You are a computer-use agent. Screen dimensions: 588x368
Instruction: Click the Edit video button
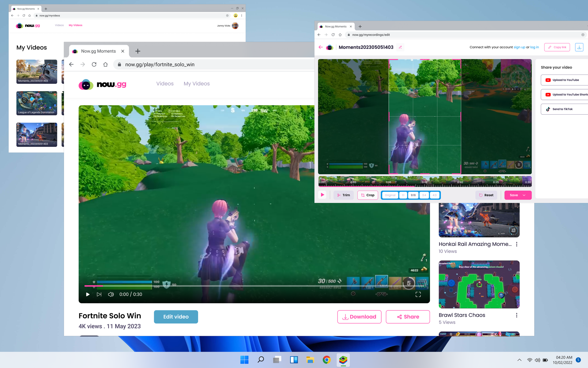pyautogui.click(x=176, y=317)
